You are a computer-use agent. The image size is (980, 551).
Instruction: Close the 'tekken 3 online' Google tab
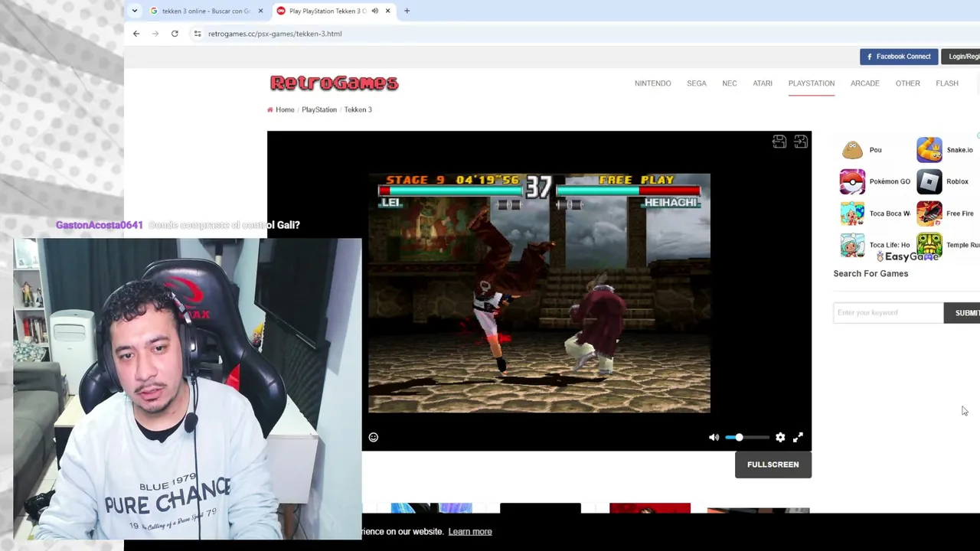tap(260, 11)
